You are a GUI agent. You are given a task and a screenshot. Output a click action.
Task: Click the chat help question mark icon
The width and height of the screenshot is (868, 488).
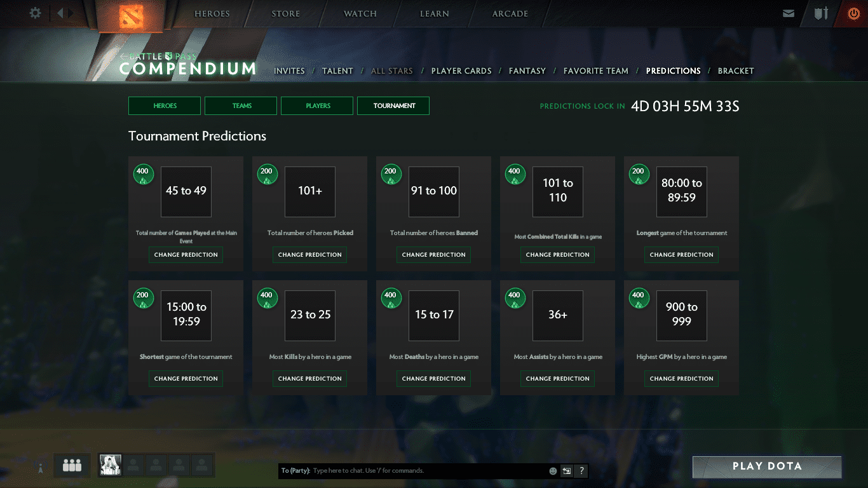[x=581, y=471]
